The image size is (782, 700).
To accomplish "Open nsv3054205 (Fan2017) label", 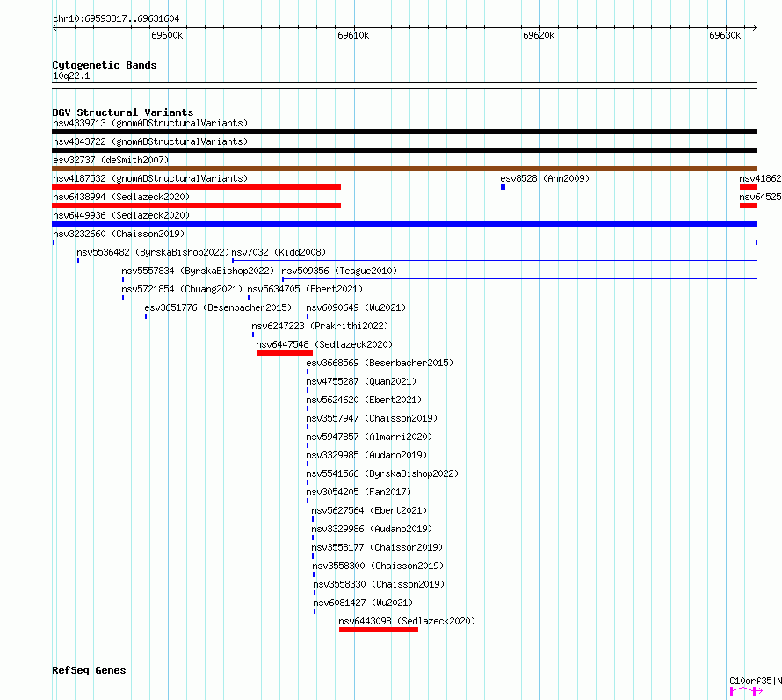I will pos(358,492).
